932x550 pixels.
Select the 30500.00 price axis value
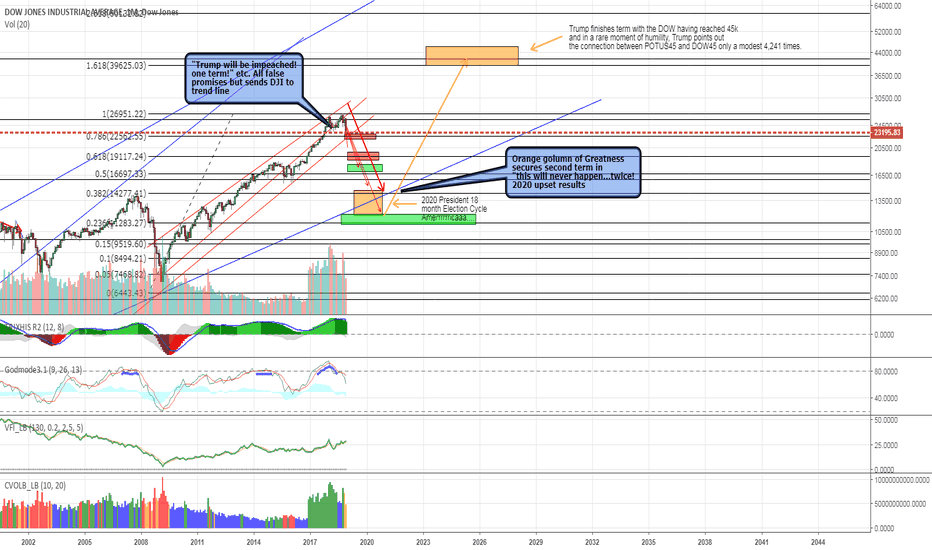click(888, 99)
